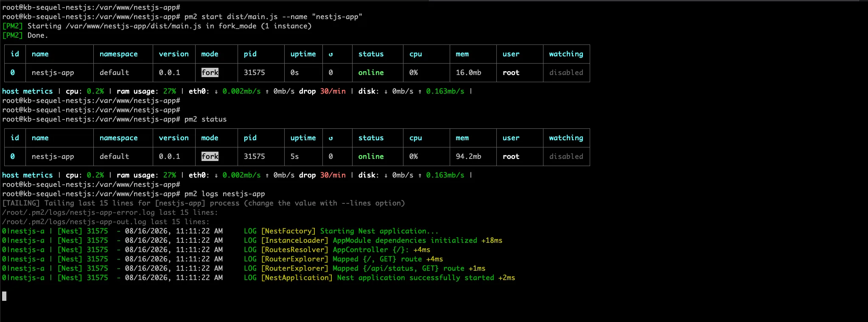Screen dimensions: 868x322
Task: Click 'nestjs-app' name cell in the 16.0mb row
Action: click(x=53, y=72)
